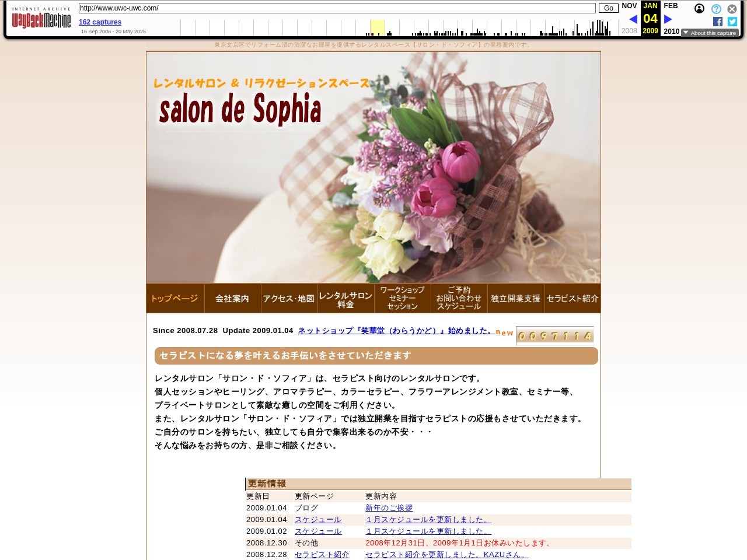Open the 162 captures link
The height and width of the screenshot is (560, 747).
[x=100, y=22]
